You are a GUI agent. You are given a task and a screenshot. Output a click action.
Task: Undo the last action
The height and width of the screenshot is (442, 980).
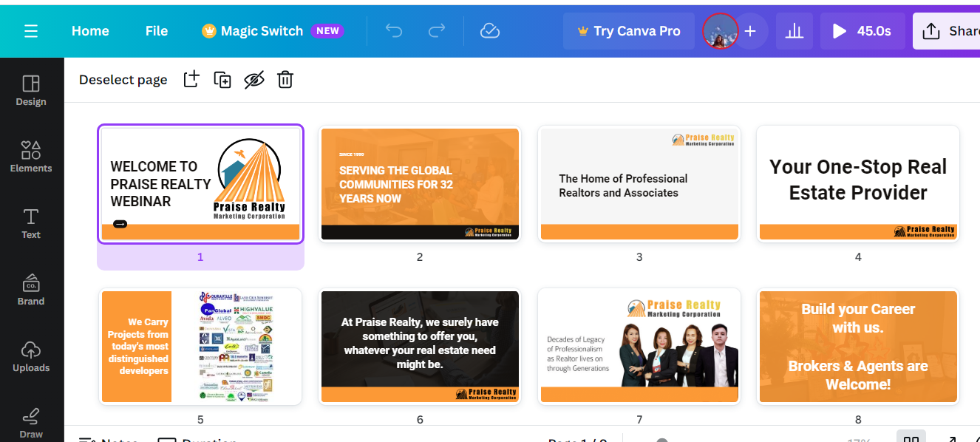click(x=394, y=31)
